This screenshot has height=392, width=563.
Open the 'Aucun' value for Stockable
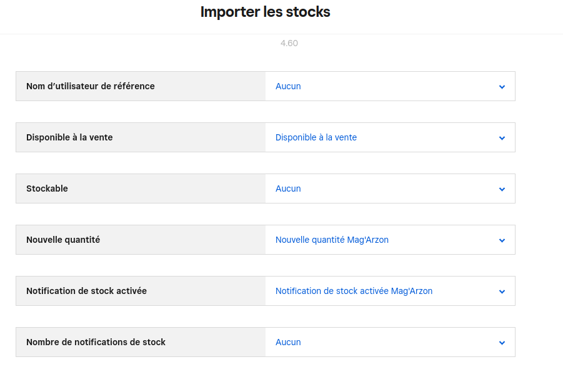tap(288, 189)
